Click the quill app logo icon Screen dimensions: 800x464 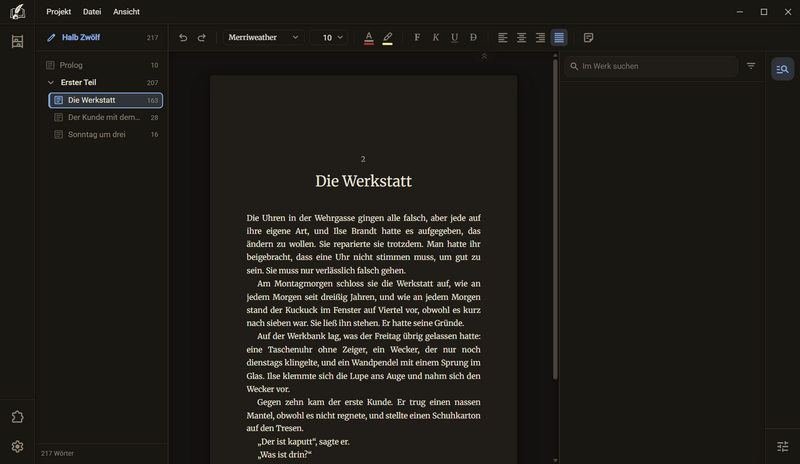point(17,12)
